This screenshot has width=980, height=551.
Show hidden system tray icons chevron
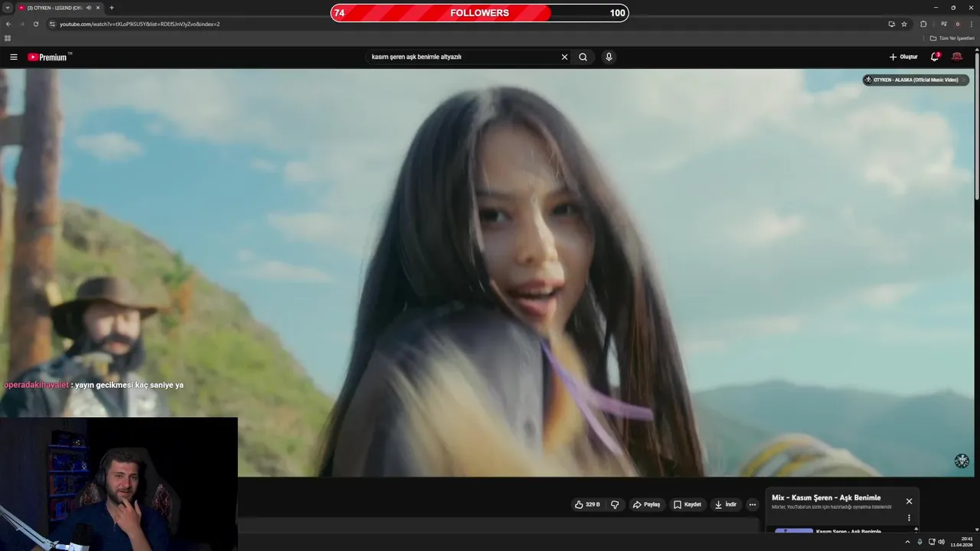(908, 542)
